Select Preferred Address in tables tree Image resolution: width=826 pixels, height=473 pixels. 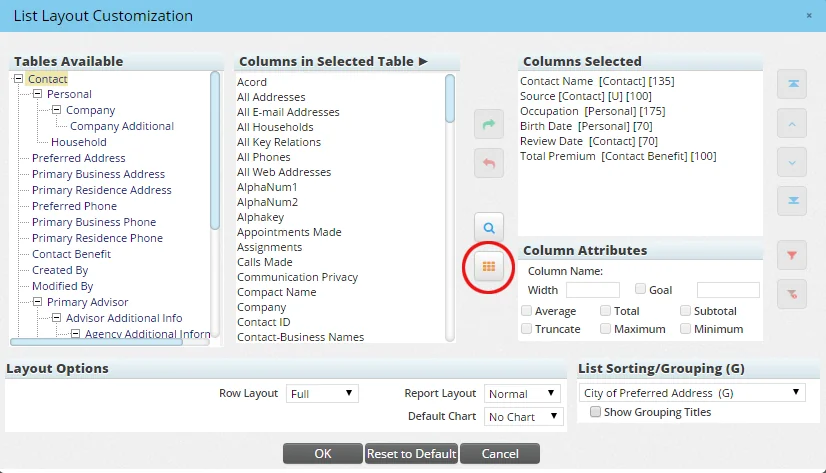pos(78,158)
